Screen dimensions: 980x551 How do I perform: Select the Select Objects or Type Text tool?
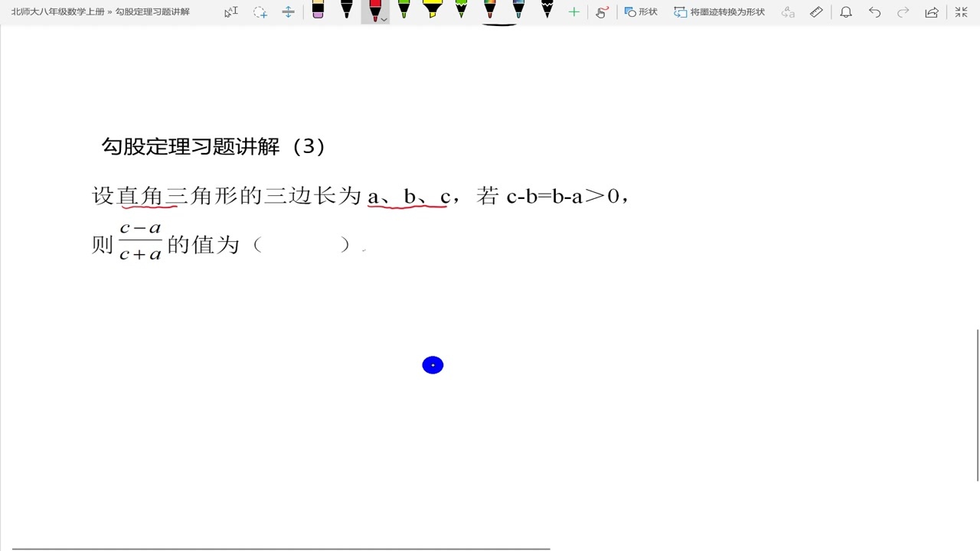point(231,11)
